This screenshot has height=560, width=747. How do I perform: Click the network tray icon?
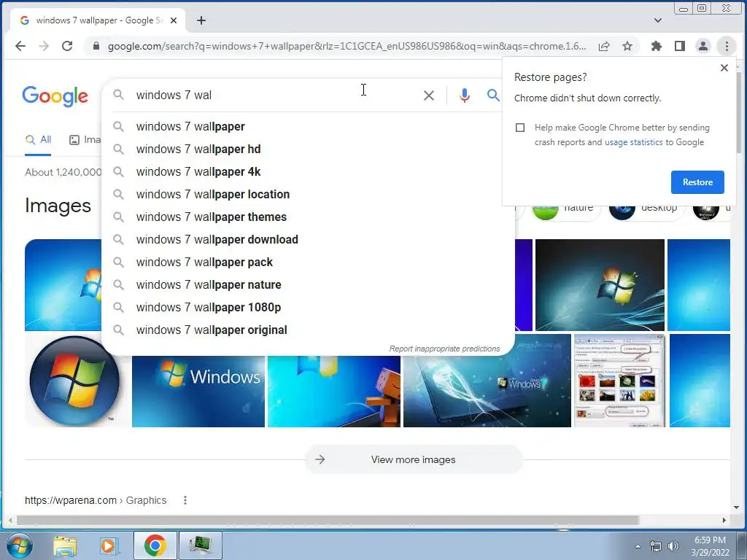pyautogui.click(x=656, y=547)
